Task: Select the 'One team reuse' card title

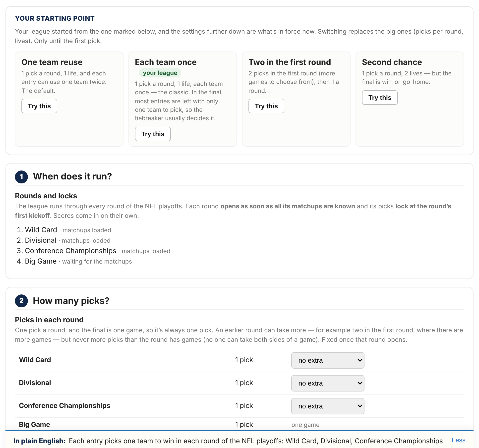Action: 52,62
